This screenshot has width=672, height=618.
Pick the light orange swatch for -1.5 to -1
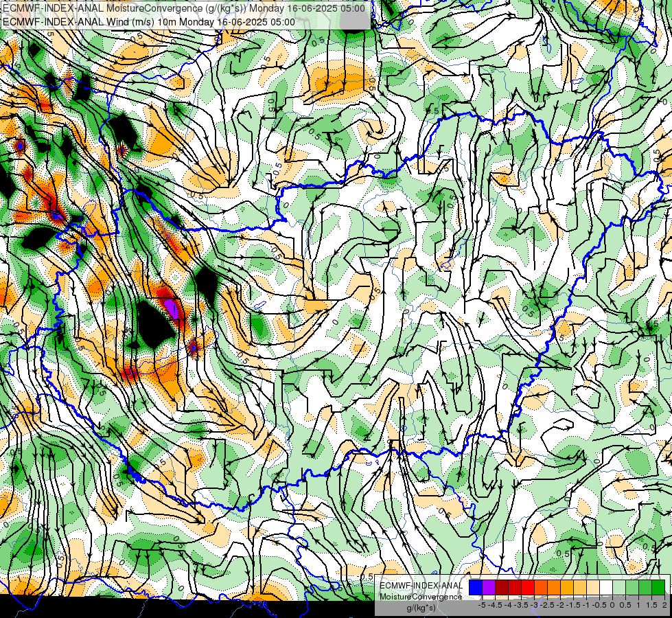(x=580, y=587)
